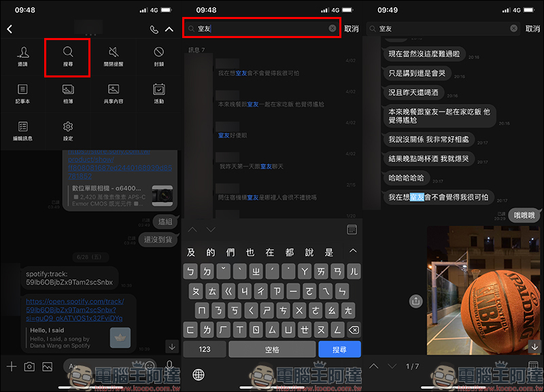Tap the 空格 space key

[x=272, y=349]
